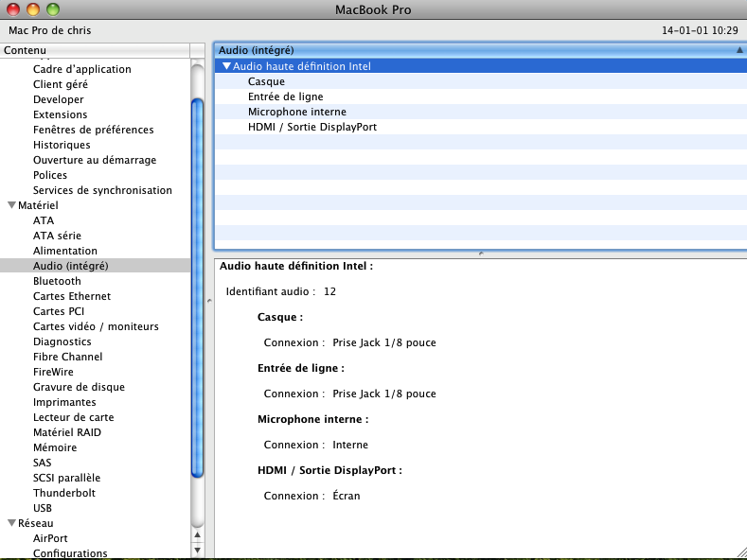The height and width of the screenshot is (560, 747).
Task: Select SAS in sidebar
Action: pyautogui.click(x=42, y=463)
